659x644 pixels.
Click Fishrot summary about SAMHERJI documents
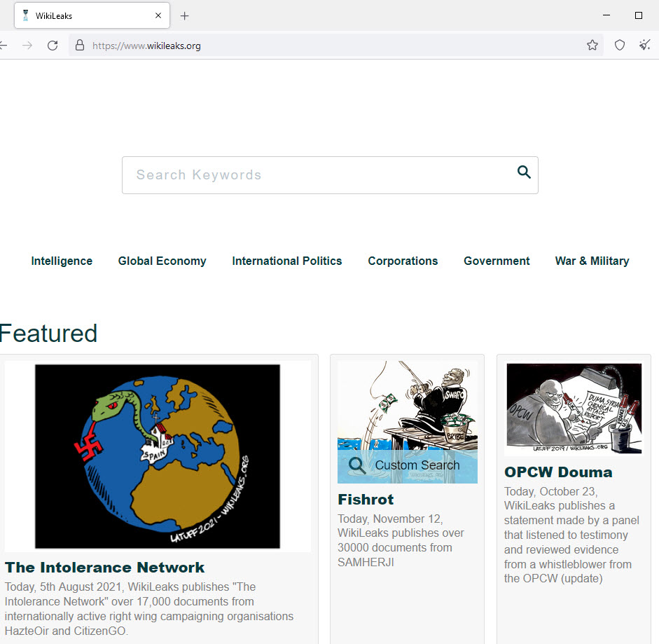(401, 540)
